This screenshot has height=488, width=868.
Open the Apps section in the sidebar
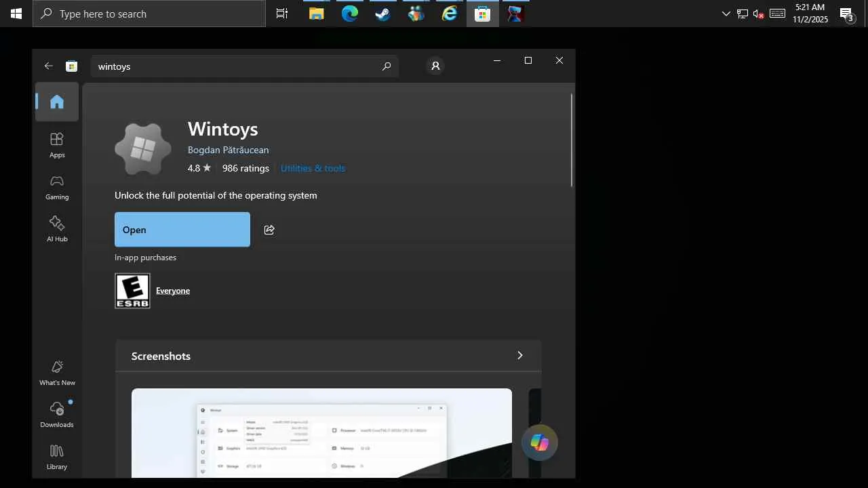57,145
